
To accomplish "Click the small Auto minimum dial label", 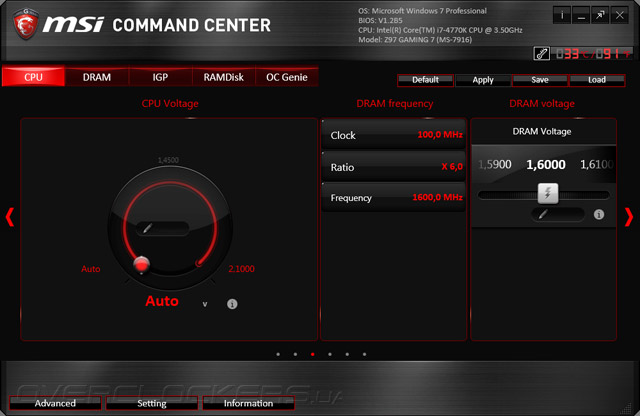I will click(91, 269).
